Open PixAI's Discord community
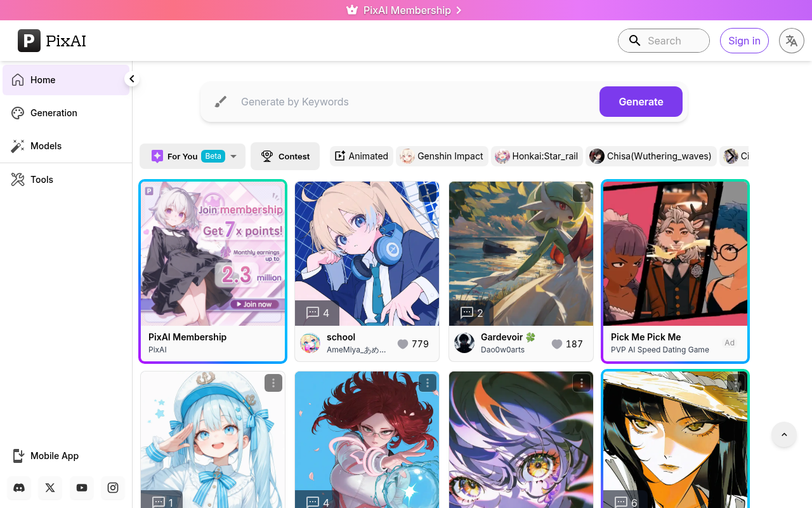Image resolution: width=812 pixels, height=508 pixels. coord(18,488)
